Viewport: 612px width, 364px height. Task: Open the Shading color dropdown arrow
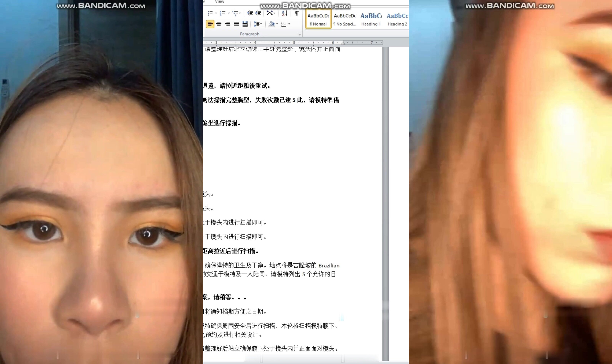[277, 24]
